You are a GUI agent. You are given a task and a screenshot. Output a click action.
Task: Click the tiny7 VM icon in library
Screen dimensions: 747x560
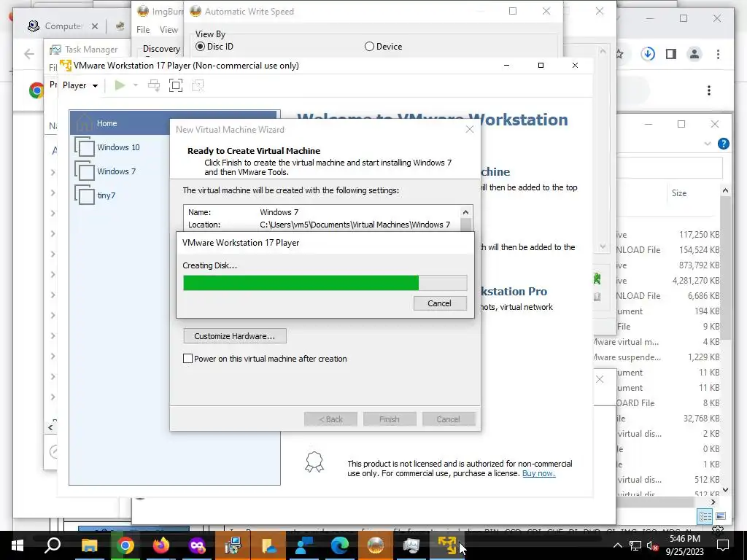(x=85, y=195)
